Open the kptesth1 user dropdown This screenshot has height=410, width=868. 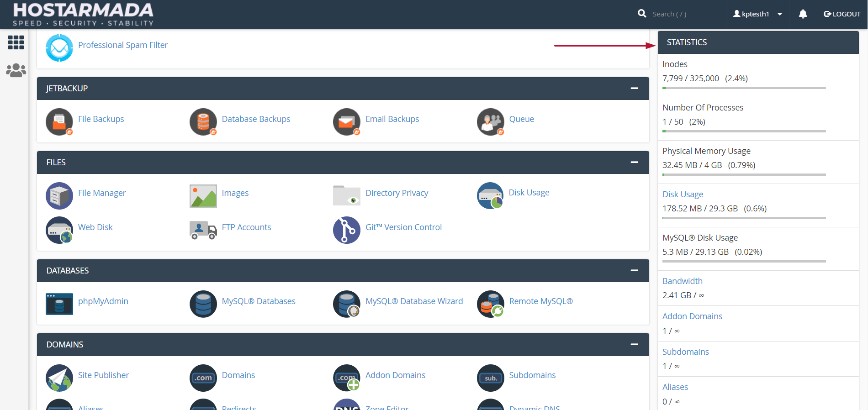758,14
